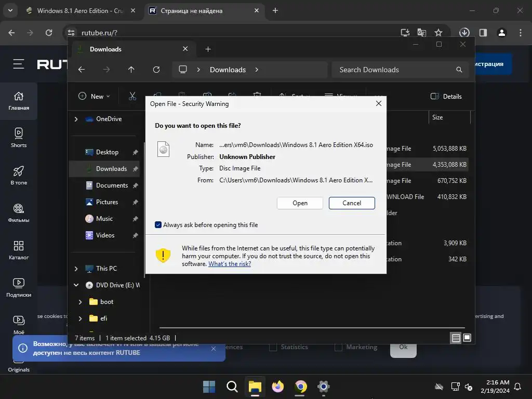Viewport: 532px width, 399px height.
Task: Toggle the Details pane button
Action: click(x=446, y=96)
